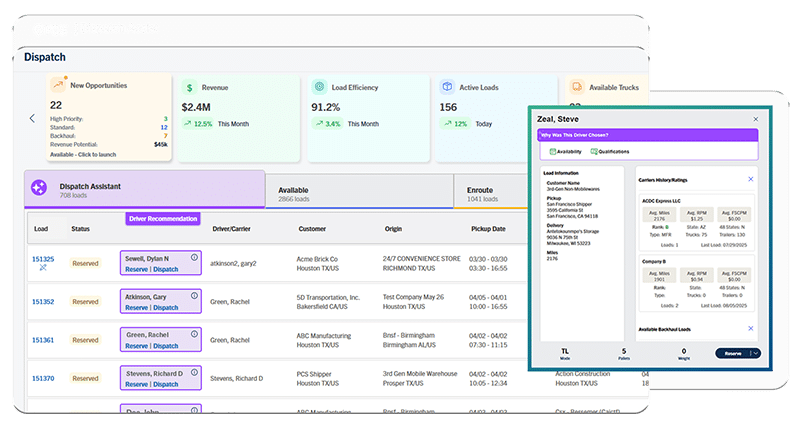Screen dimensions: 800x427
Task: Click the Active Loads box icon
Action: pos(447,87)
